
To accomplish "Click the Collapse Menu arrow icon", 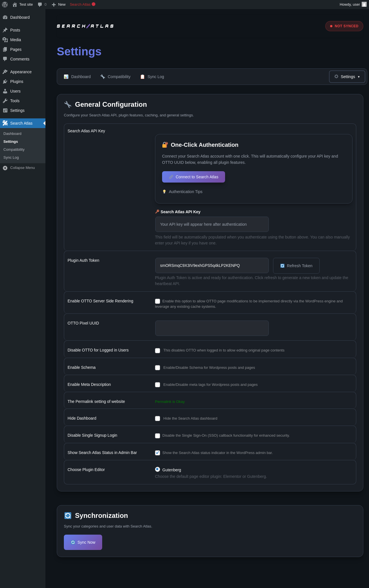I will (5, 168).
